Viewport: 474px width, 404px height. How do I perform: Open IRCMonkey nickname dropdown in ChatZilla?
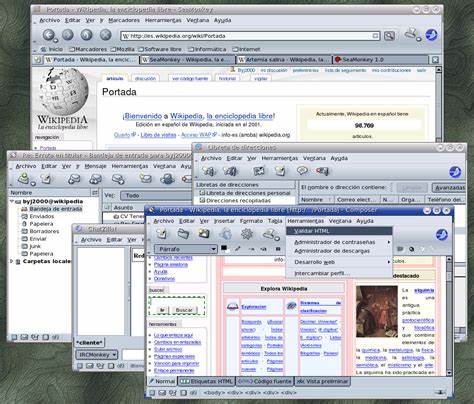[x=97, y=355]
